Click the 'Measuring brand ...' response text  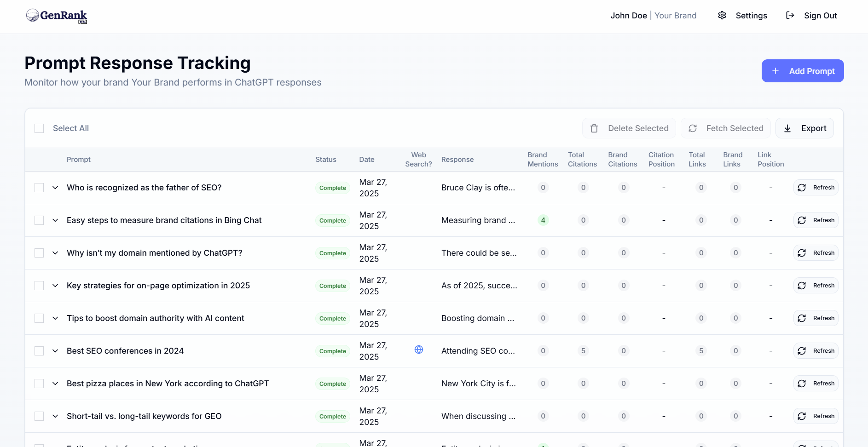[478, 220]
